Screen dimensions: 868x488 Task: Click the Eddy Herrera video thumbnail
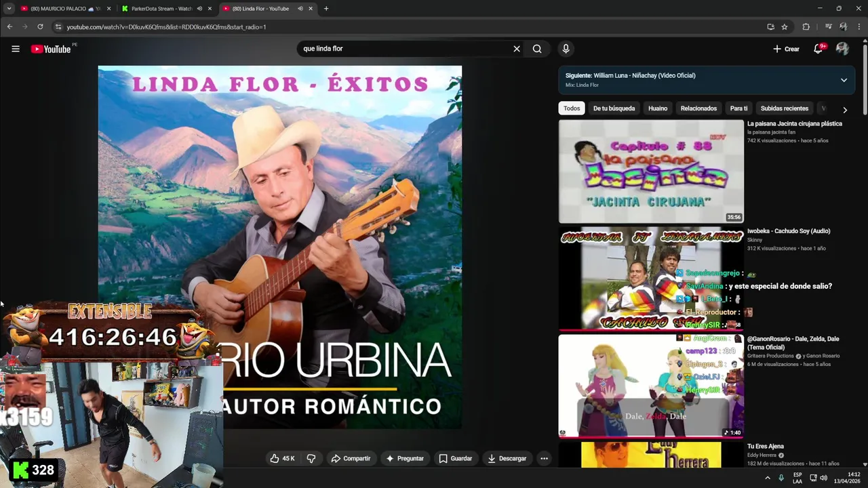tap(651, 455)
